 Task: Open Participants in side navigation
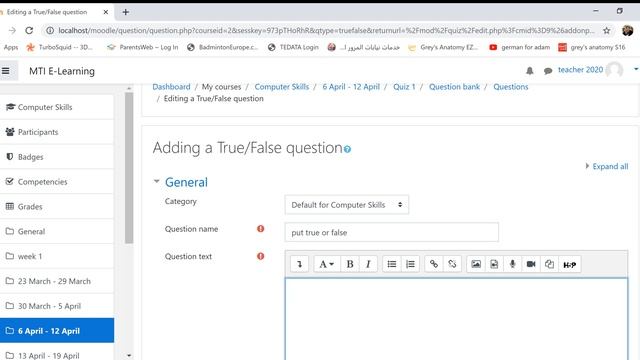(x=57, y=132)
